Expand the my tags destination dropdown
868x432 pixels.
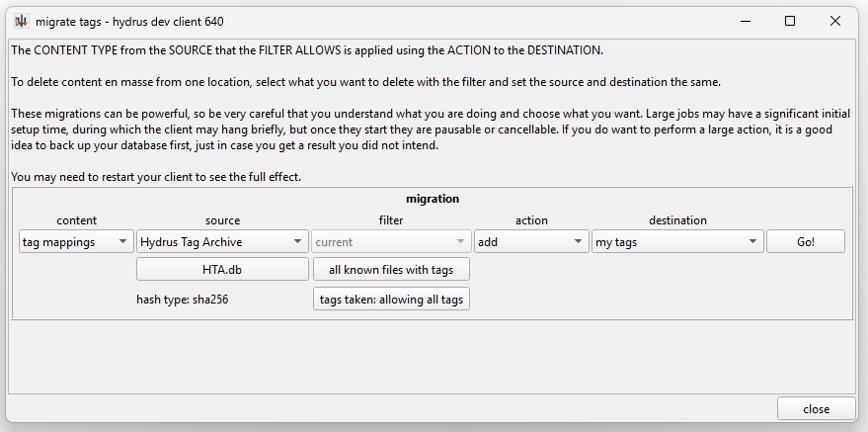coord(677,241)
